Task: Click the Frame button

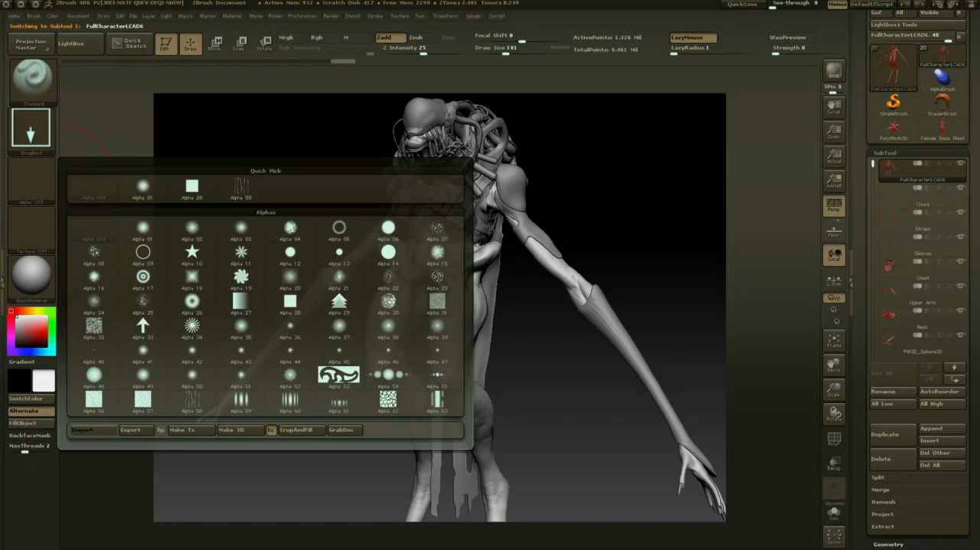Action: (x=834, y=340)
